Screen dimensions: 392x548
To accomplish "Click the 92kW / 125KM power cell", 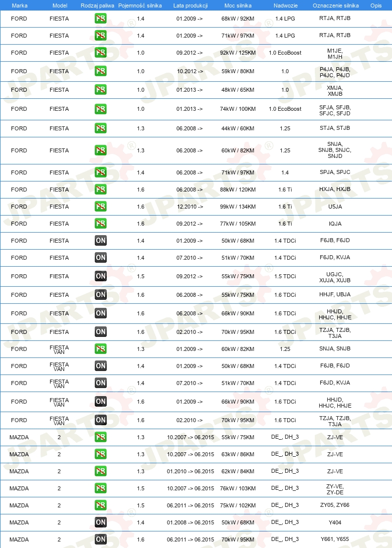I will pyautogui.click(x=238, y=53).
